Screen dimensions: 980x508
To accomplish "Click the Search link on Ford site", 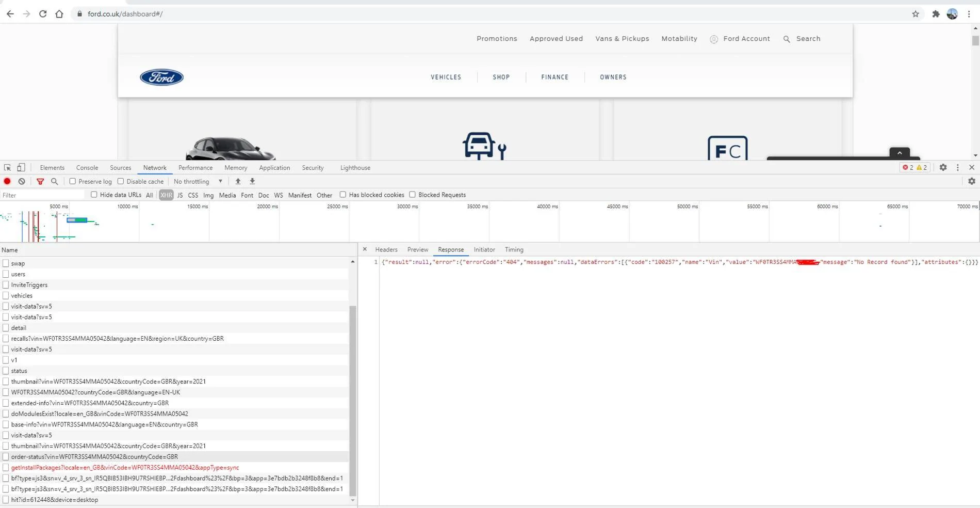I will pyautogui.click(x=802, y=39).
